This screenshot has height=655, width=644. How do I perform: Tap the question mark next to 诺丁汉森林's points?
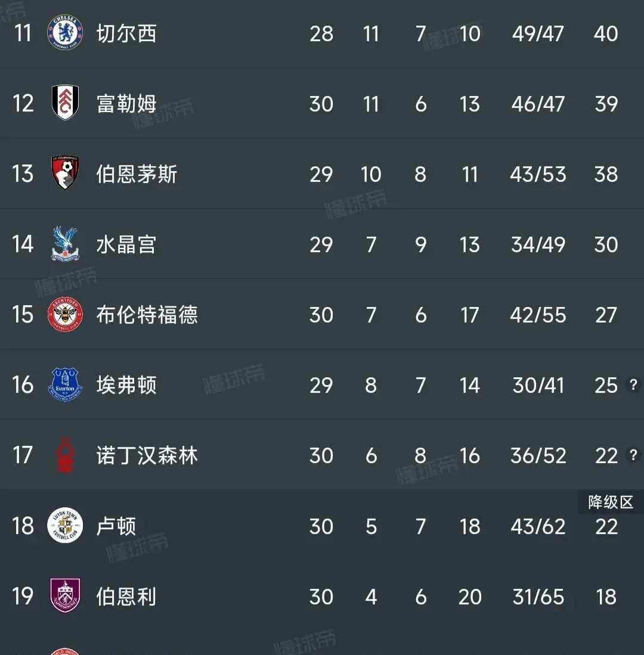[632, 455]
